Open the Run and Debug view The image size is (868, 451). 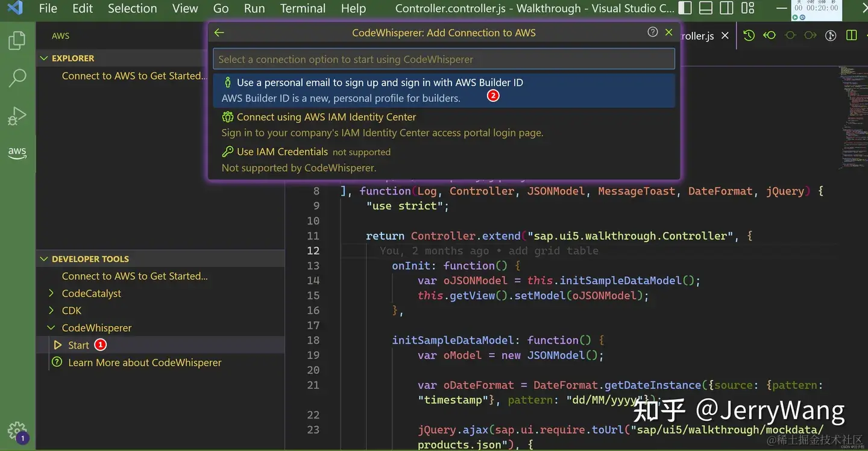coord(17,116)
